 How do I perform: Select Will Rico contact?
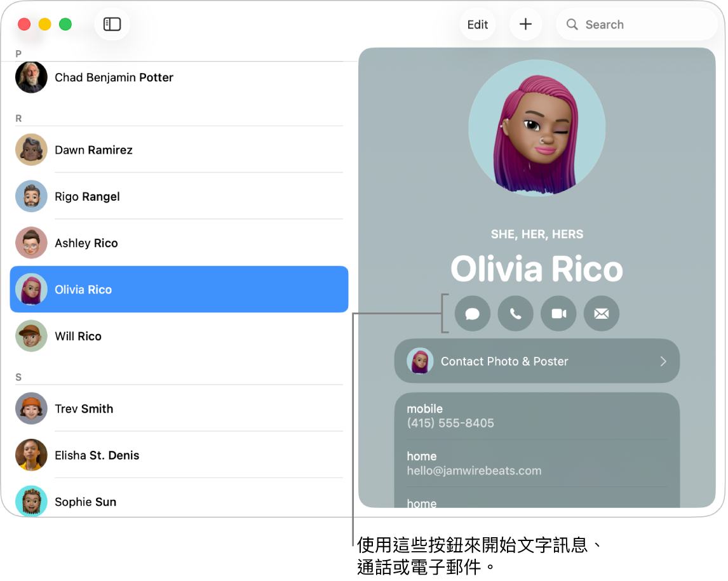tap(179, 337)
